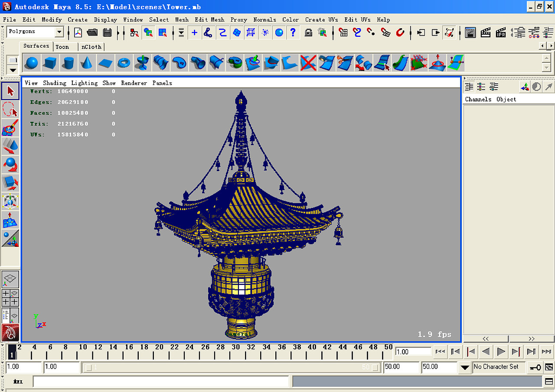Activate the Lasso selection tool
Viewport: 555px width, 392px height.
(x=11, y=110)
